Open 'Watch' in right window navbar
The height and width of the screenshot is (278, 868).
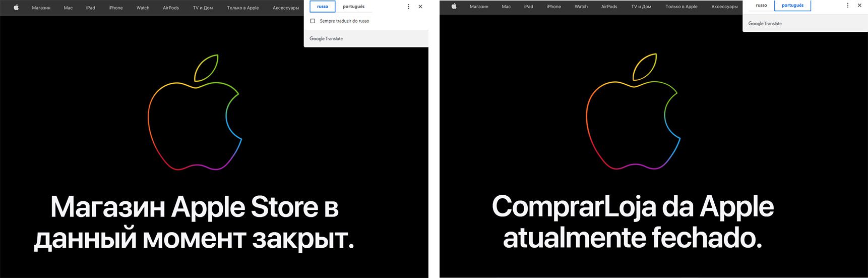coord(581,7)
